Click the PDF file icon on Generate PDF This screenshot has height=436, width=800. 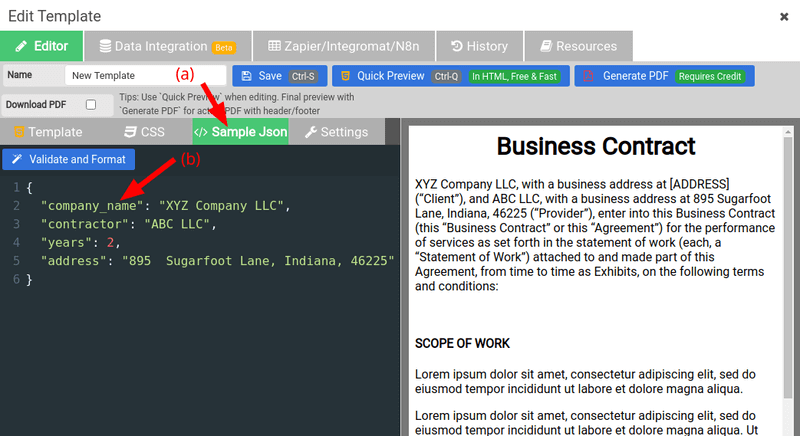click(588, 76)
